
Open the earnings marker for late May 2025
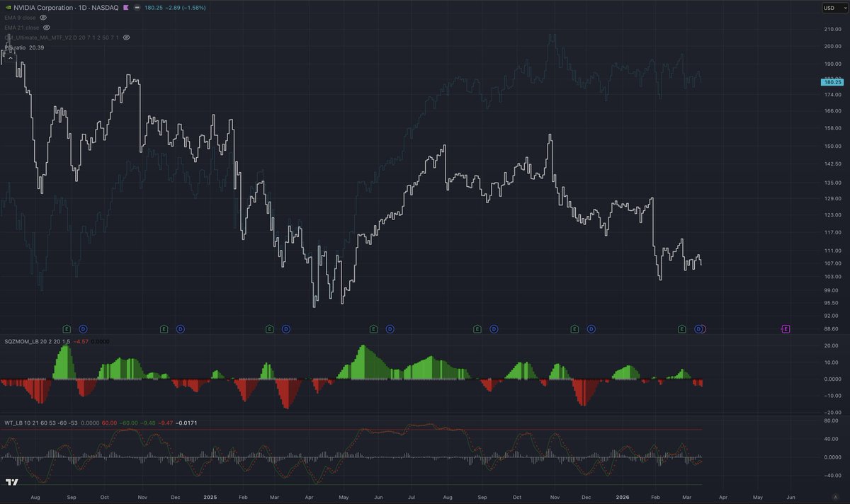(373, 328)
